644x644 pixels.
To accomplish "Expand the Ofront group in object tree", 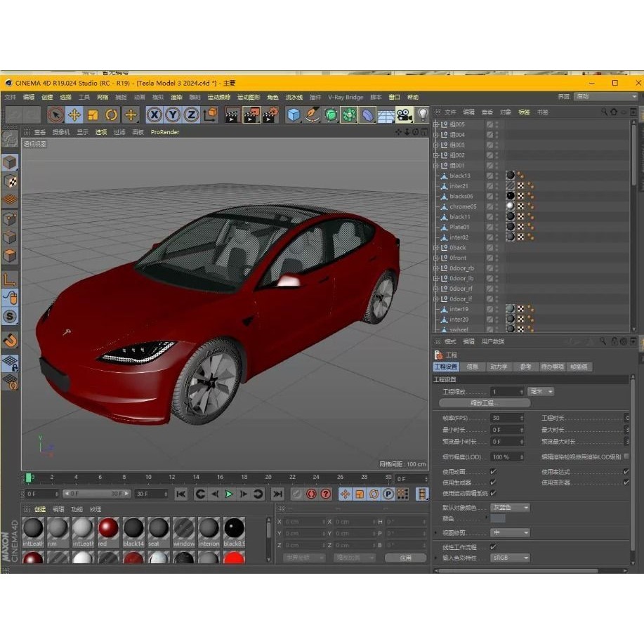I will pos(436,258).
